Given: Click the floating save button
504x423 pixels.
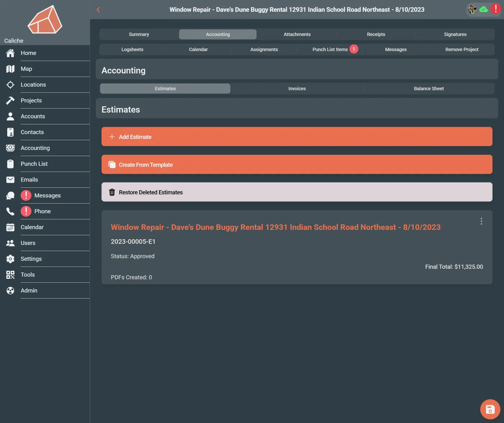Looking at the screenshot, I should (x=490, y=409).
